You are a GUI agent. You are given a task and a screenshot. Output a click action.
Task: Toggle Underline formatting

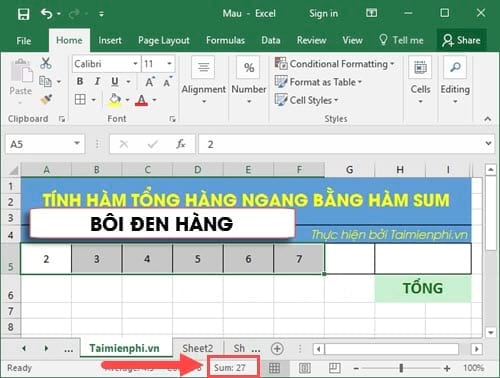[x=115, y=81]
